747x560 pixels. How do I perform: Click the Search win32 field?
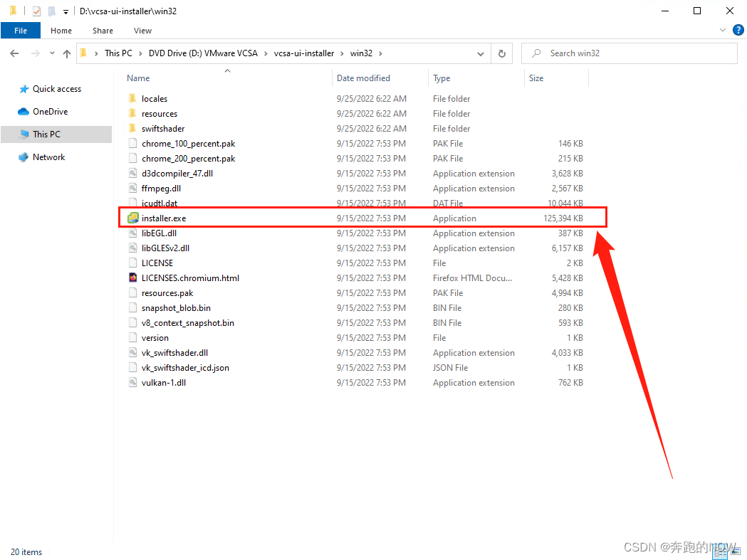click(630, 53)
